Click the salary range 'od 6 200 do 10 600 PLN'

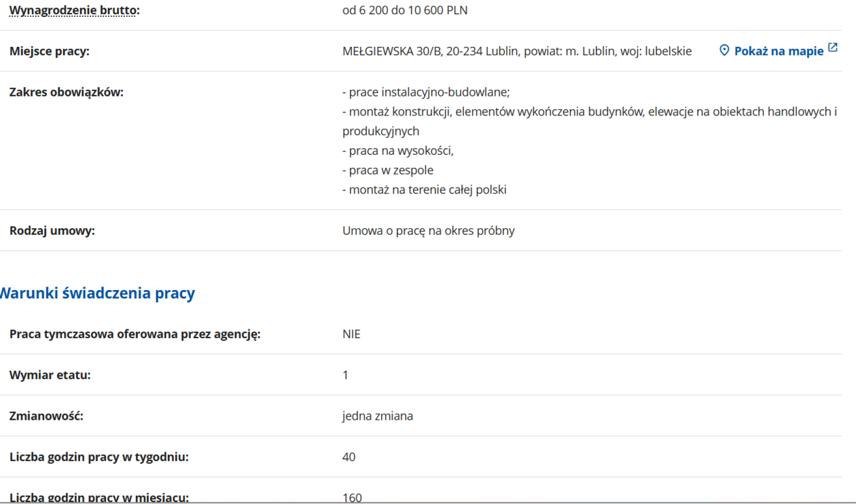pos(405,10)
